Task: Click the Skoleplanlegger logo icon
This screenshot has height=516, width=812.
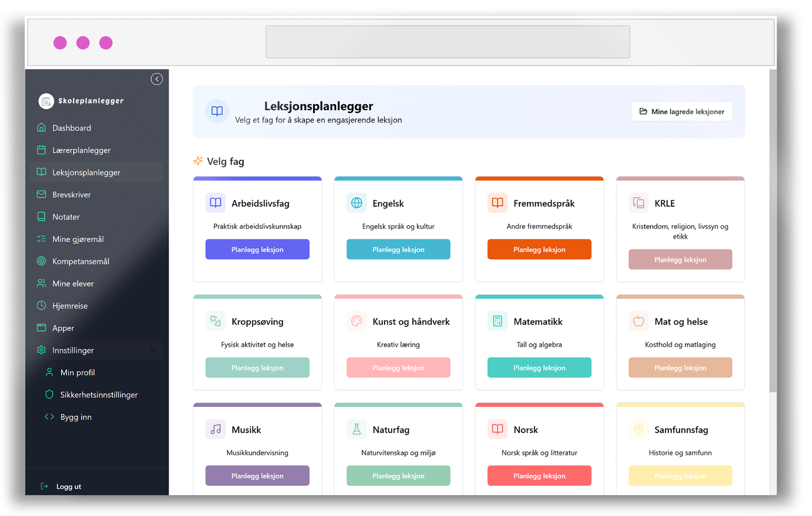Action: point(46,101)
